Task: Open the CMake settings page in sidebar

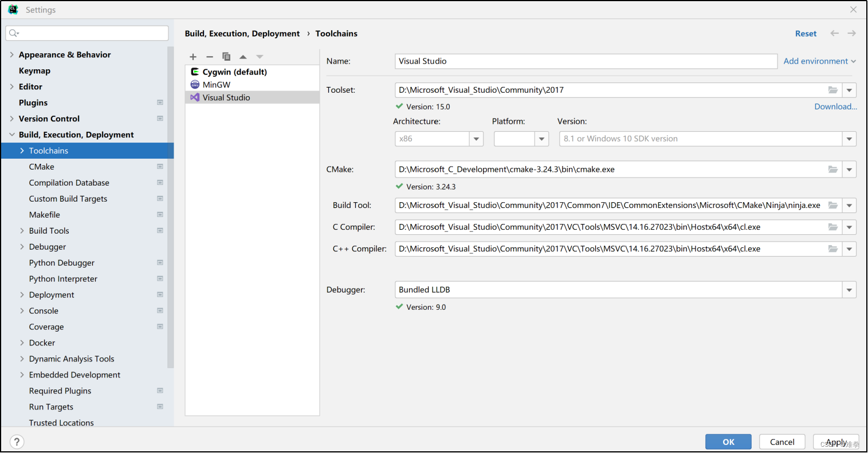Action: pos(41,166)
